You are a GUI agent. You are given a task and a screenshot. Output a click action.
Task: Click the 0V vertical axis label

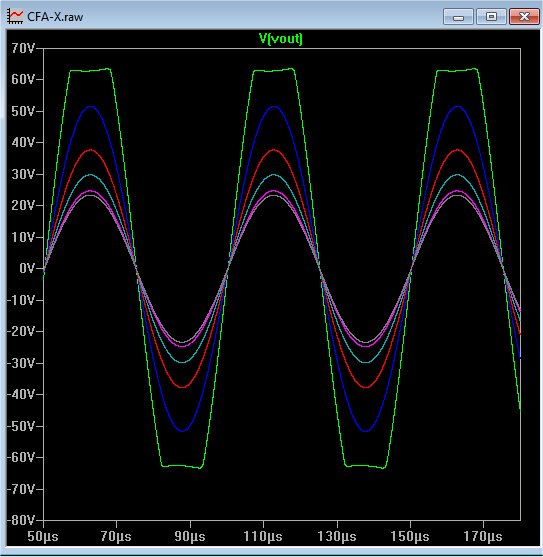coord(27,268)
